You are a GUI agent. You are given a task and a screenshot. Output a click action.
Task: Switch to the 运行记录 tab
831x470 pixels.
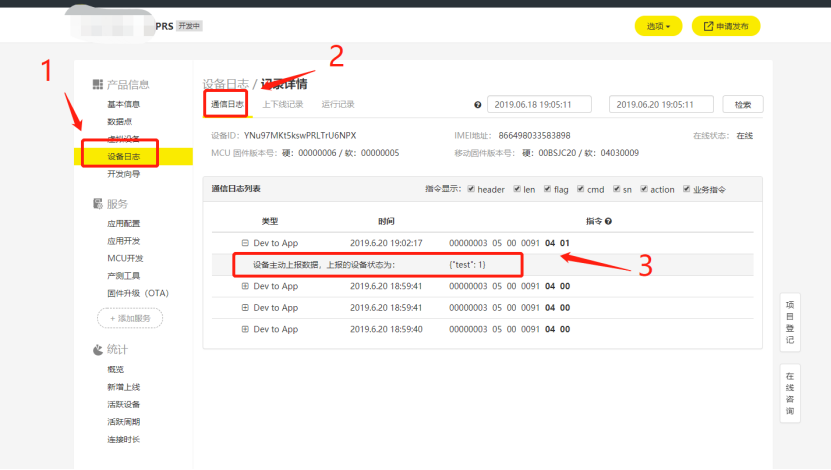pyautogui.click(x=338, y=104)
